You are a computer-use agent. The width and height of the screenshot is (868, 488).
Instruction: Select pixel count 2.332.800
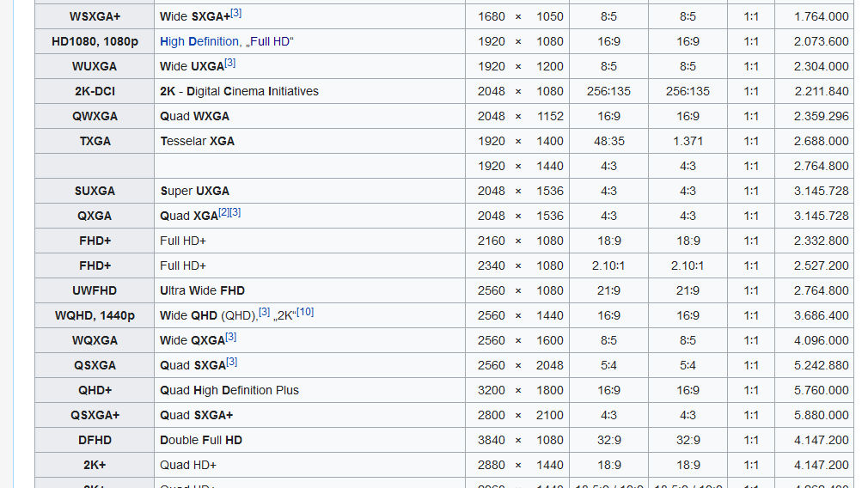[x=821, y=241]
